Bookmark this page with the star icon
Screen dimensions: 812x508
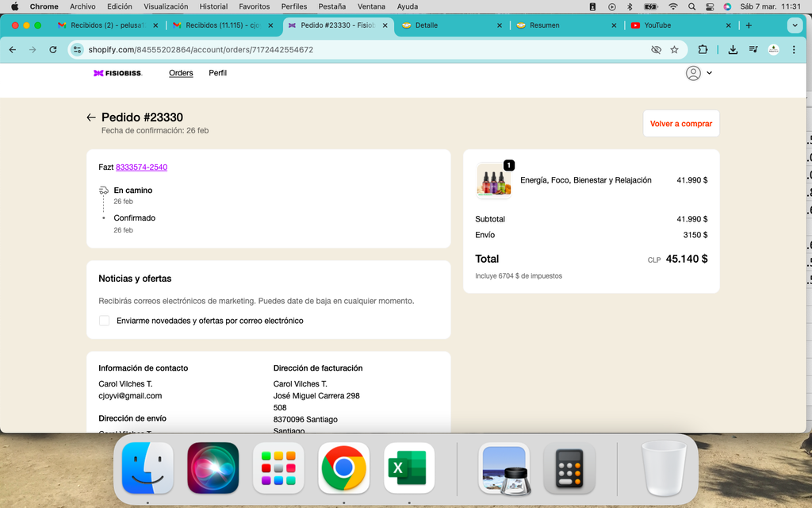pos(674,50)
